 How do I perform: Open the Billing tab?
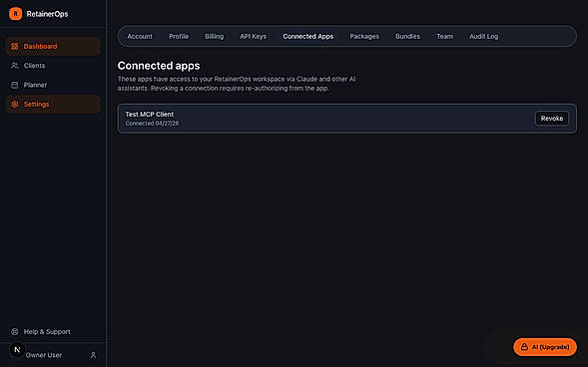pos(214,36)
